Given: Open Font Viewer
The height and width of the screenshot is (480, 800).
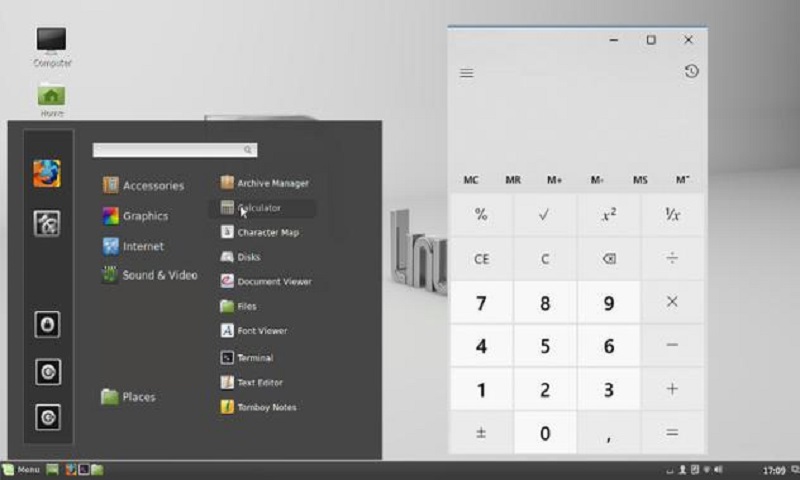Looking at the screenshot, I should click(254, 331).
